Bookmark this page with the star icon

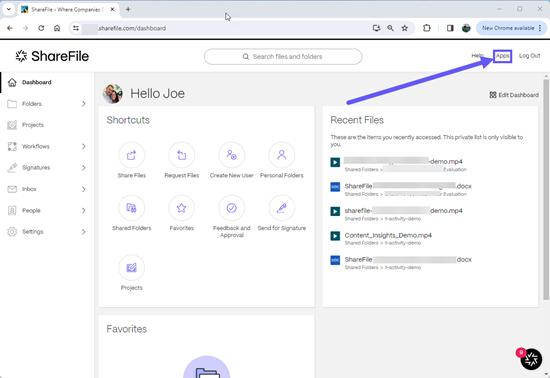pos(405,28)
